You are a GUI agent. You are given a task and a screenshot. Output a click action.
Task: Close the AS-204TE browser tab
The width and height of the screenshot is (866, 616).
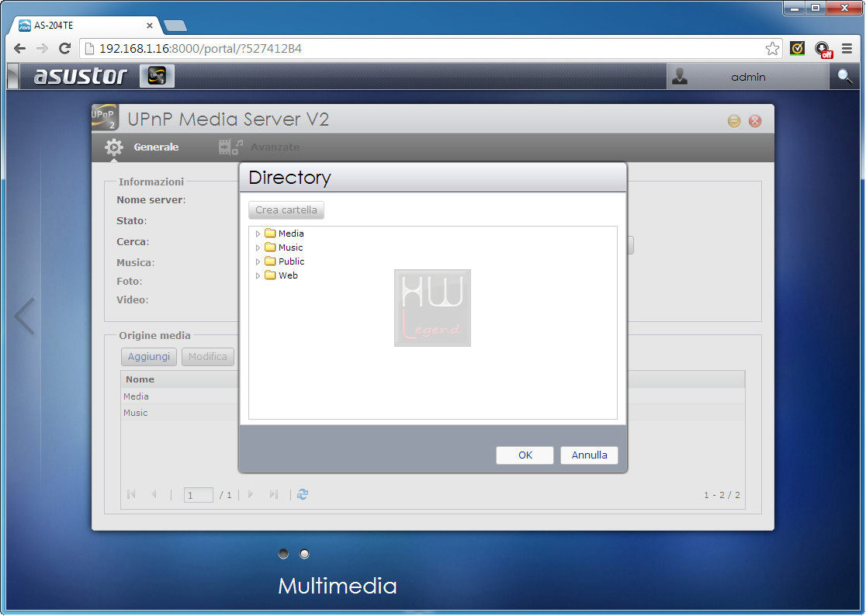coord(149,26)
